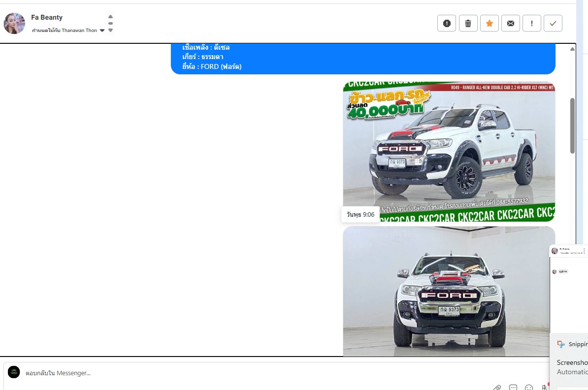Click the chat scrollbar thumb
Viewport: 588px width, 390px height.
tap(572, 126)
